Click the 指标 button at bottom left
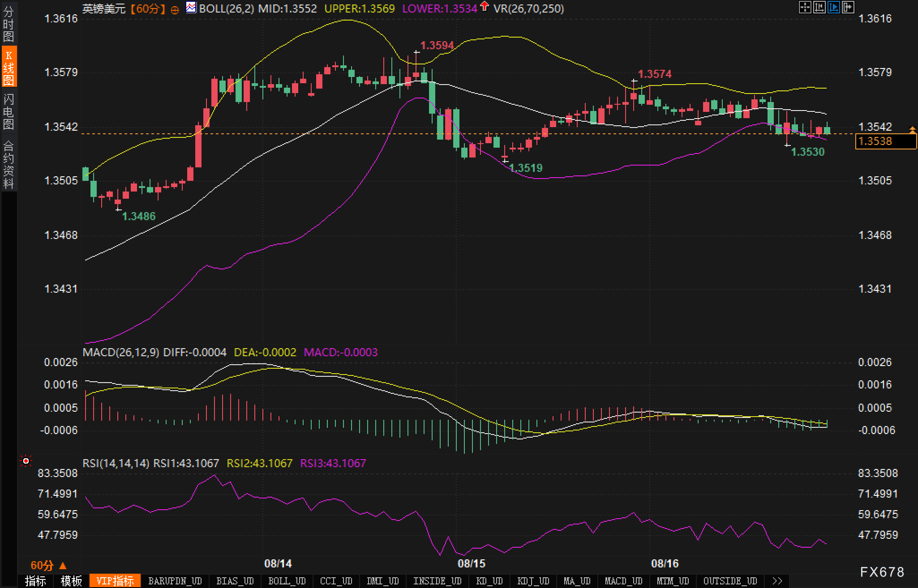This screenshot has height=588, width=918. [35, 581]
